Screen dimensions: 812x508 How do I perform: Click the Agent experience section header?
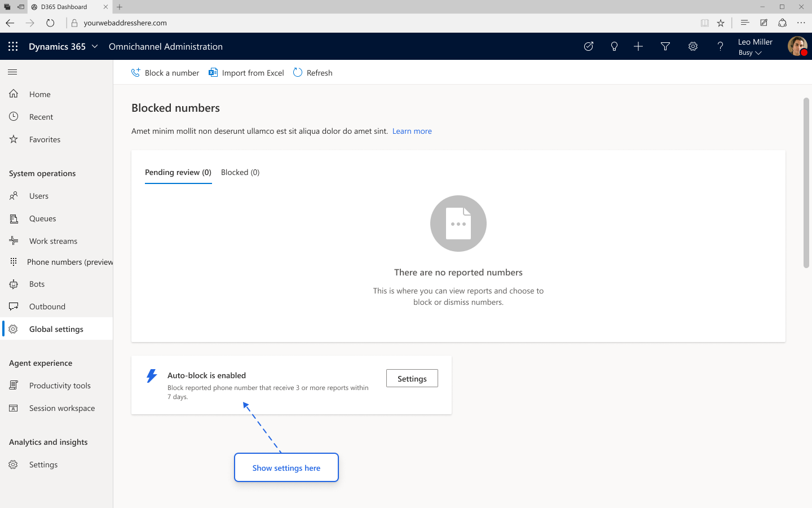pos(41,363)
